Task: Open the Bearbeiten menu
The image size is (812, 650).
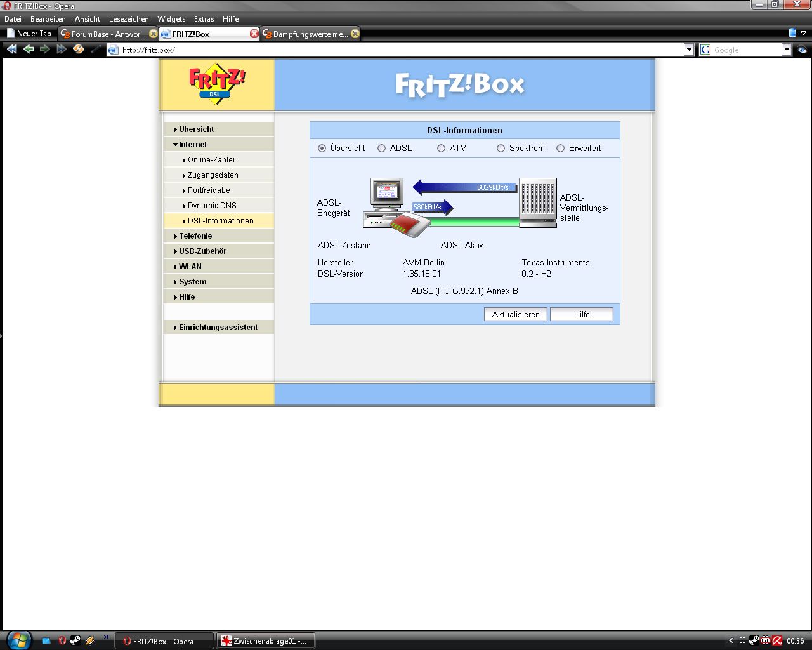Action: pos(48,19)
